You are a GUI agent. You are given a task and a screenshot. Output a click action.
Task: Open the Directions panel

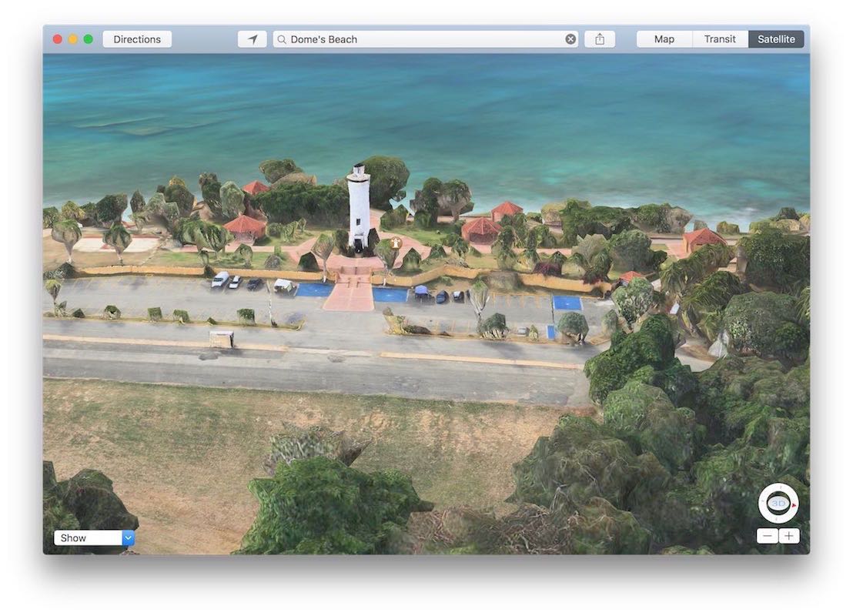click(x=137, y=39)
